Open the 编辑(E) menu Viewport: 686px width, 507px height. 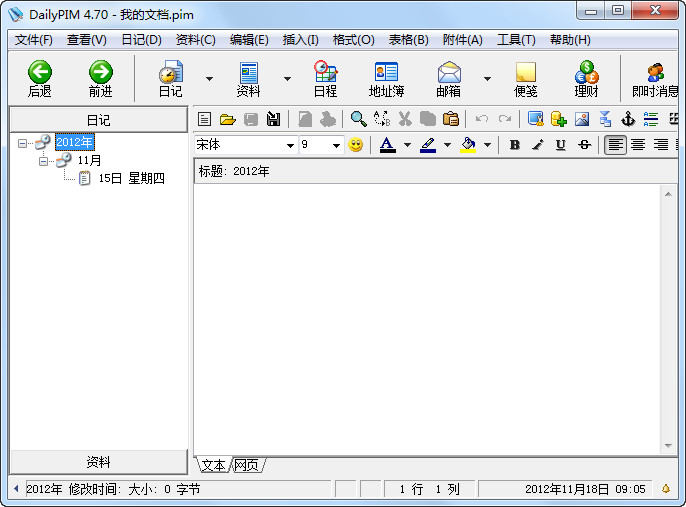pos(249,40)
